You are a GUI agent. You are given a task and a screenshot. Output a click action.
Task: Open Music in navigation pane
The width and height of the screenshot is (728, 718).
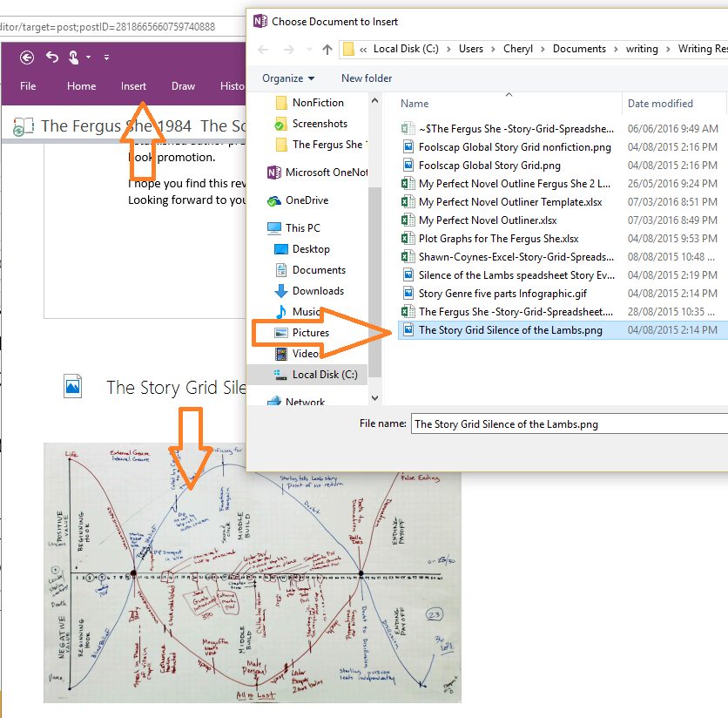(x=297, y=312)
